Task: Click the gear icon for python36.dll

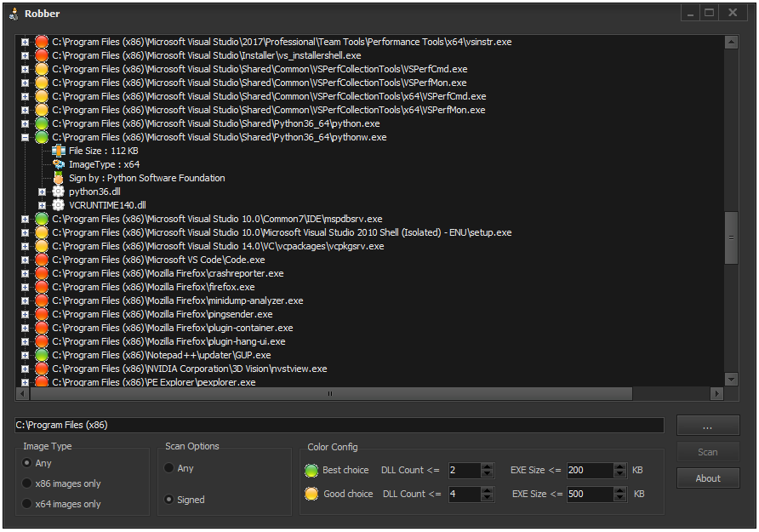Action: 58,192
